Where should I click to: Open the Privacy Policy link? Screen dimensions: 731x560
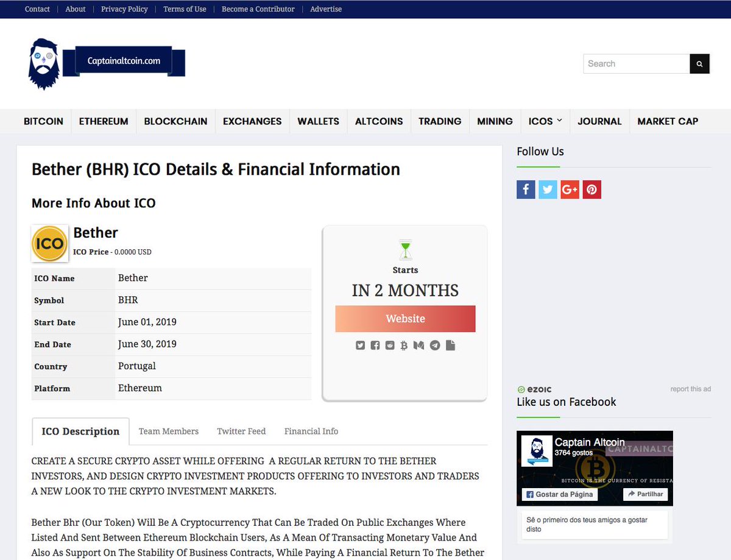point(124,9)
